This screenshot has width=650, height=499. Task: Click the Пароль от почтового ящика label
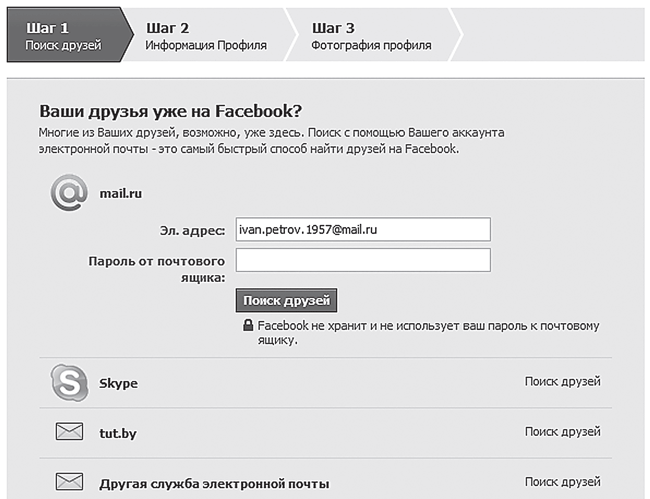(x=158, y=269)
